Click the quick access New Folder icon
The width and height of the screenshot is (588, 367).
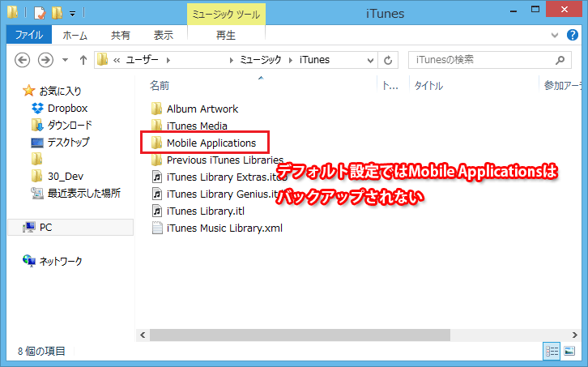[x=57, y=13]
